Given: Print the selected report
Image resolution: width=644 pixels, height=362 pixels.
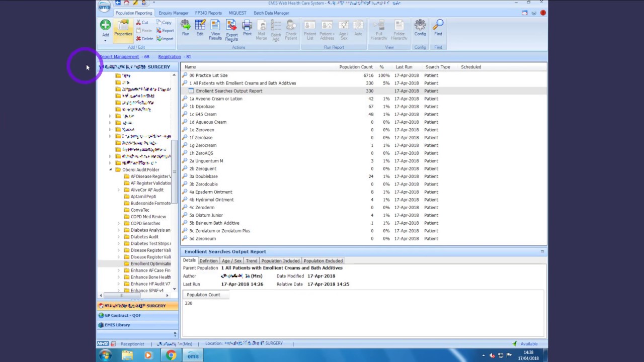Looking at the screenshot, I should (247, 28).
